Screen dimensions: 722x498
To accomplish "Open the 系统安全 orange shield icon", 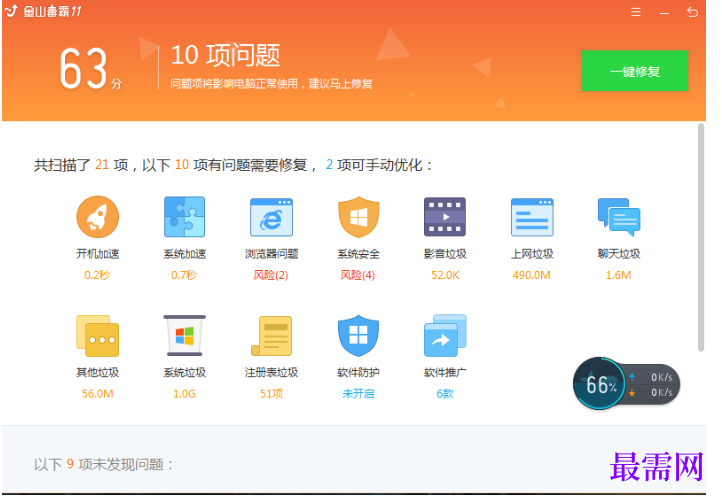I will pos(358,217).
